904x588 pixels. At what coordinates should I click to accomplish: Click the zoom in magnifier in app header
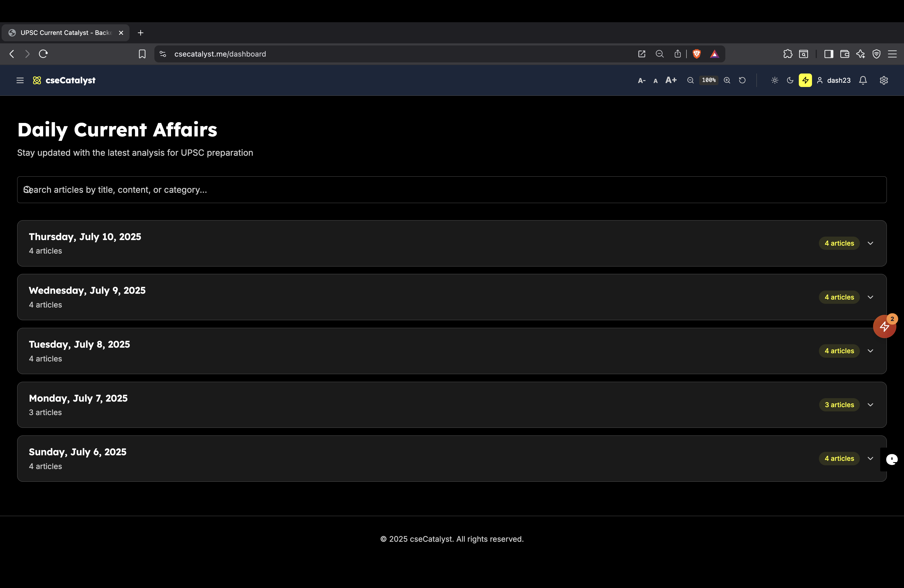[727, 80]
